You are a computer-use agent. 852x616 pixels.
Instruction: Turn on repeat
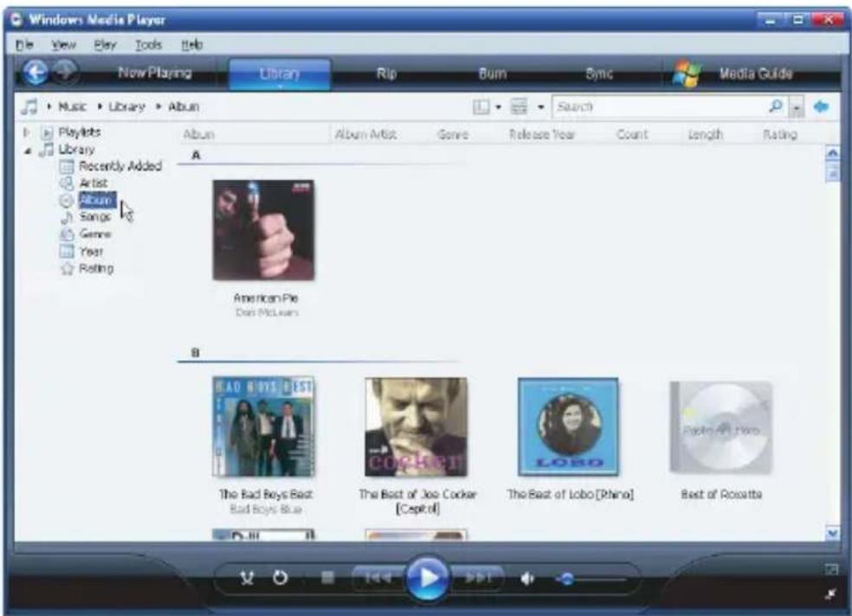[281, 577]
